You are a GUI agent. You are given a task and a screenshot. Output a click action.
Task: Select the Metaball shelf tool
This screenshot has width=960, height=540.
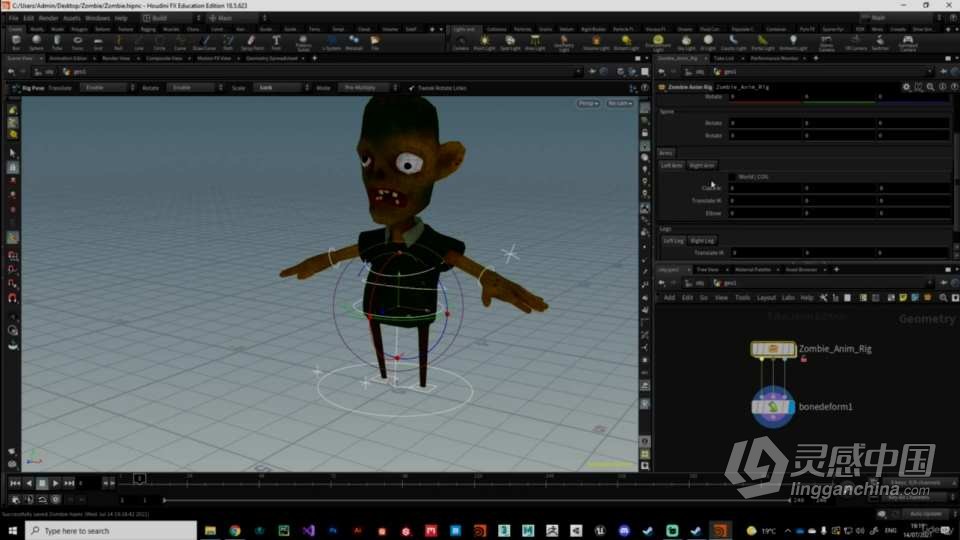(354, 42)
